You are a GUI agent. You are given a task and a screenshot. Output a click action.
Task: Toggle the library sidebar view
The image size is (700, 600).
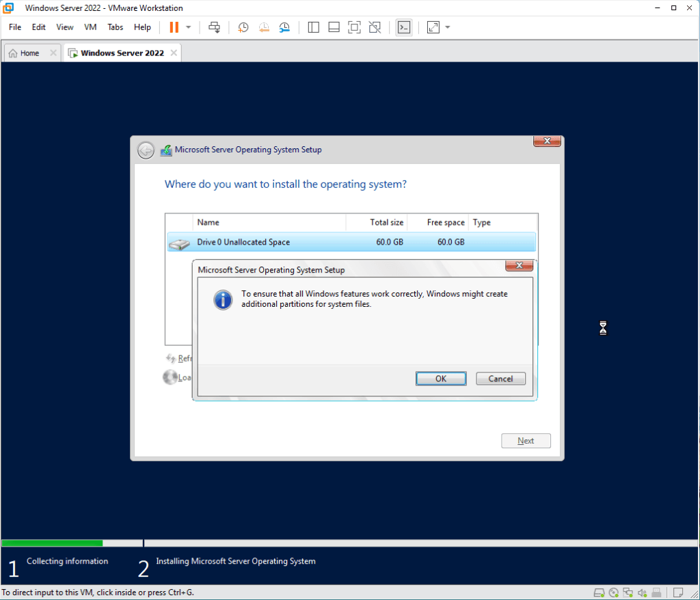314,27
